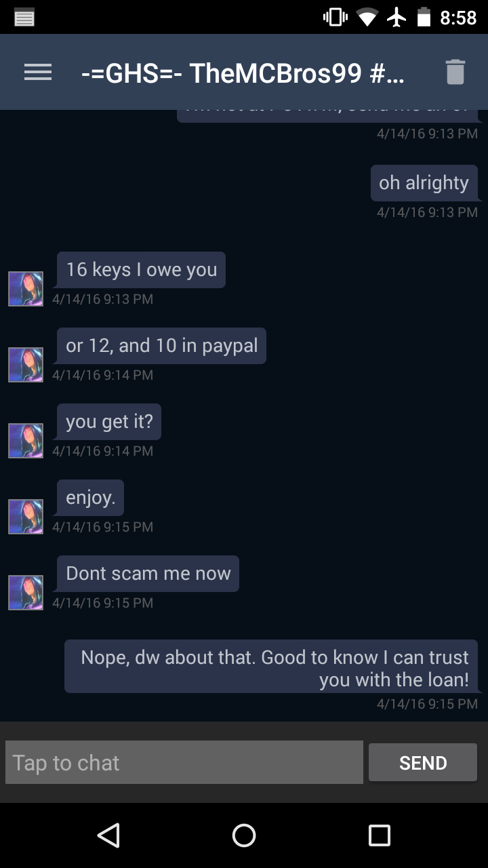
Task: Tap avatar beside 'Dont scam me now'
Action: point(26,593)
